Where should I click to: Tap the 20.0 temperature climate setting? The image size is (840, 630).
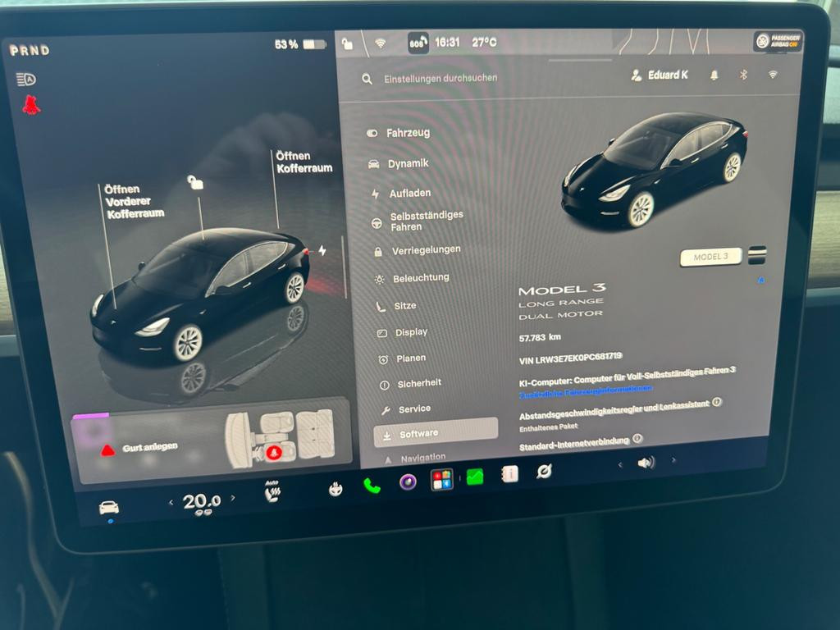click(x=202, y=501)
